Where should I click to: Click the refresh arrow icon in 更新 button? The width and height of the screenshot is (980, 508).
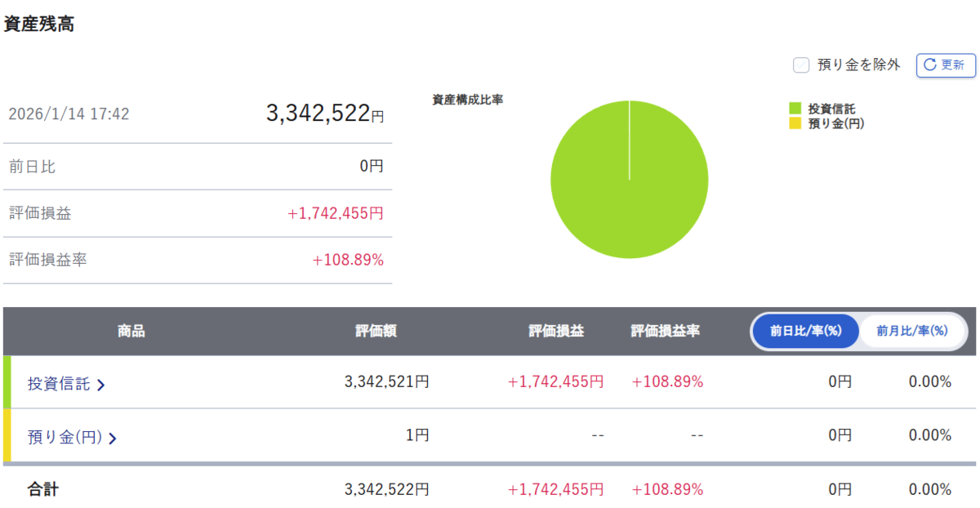[x=932, y=65]
